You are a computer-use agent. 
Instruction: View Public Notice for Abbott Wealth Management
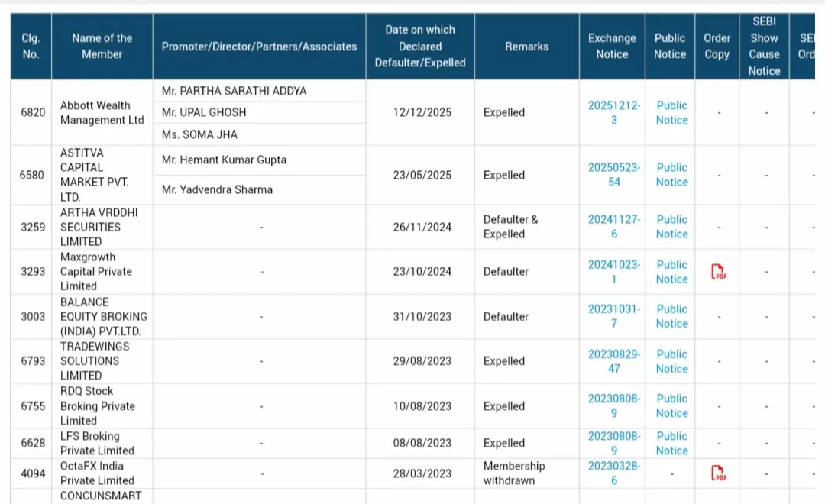pos(670,113)
